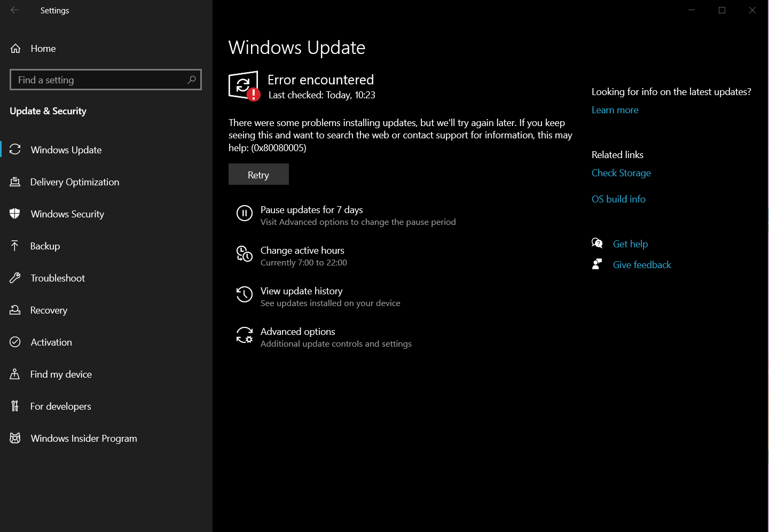Click the Activation checkmark circle icon
Screen dimensions: 769x532
(15, 342)
